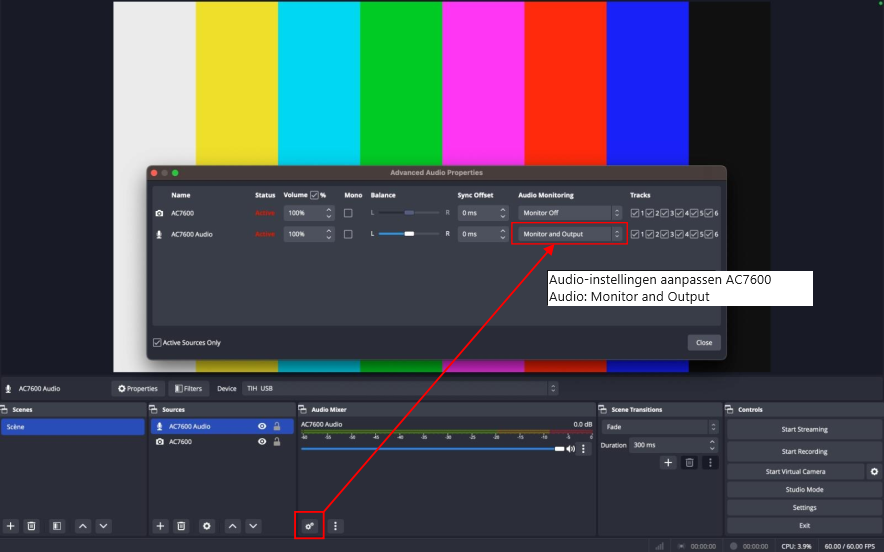Open transition properties three-dot menu
Image resolution: width=884 pixels, height=552 pixels.
(710, 463)
